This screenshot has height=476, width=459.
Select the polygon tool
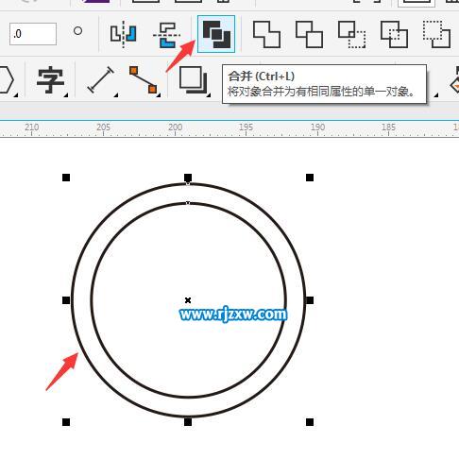[6, 79]
